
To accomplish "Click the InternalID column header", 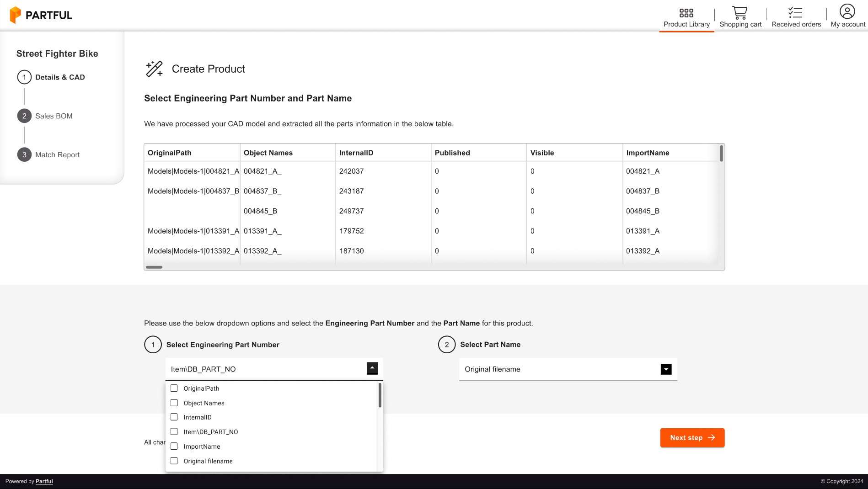I will (383, 153).
